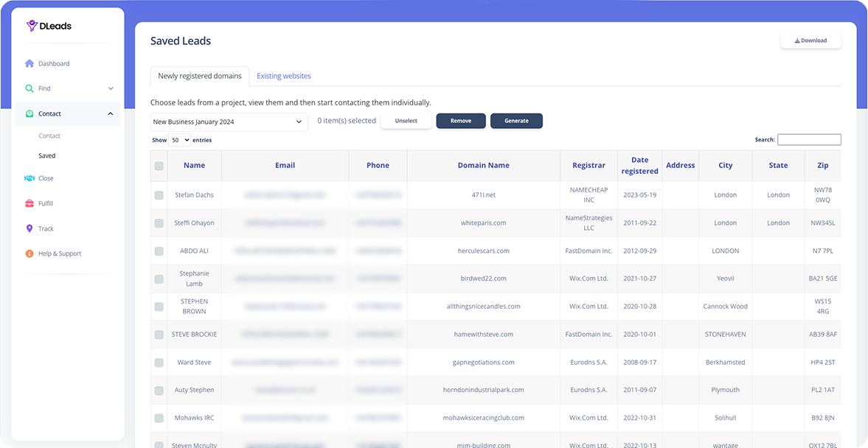Switch to the Existing websites tab
The image size is (868, 448).
coord(284,76)
